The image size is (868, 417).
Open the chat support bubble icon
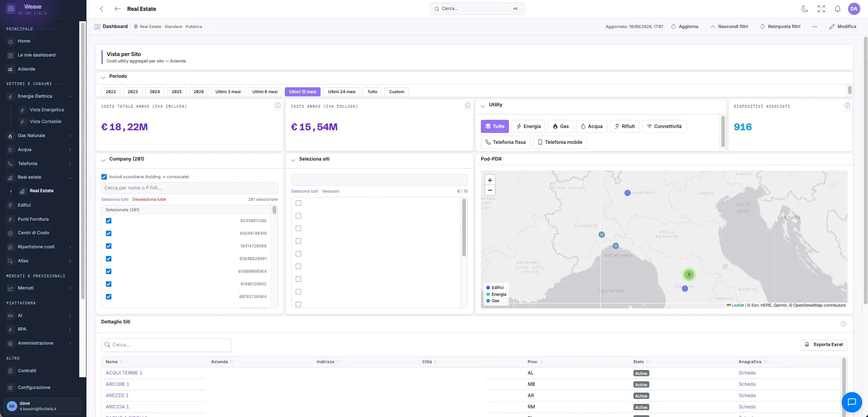851,402
